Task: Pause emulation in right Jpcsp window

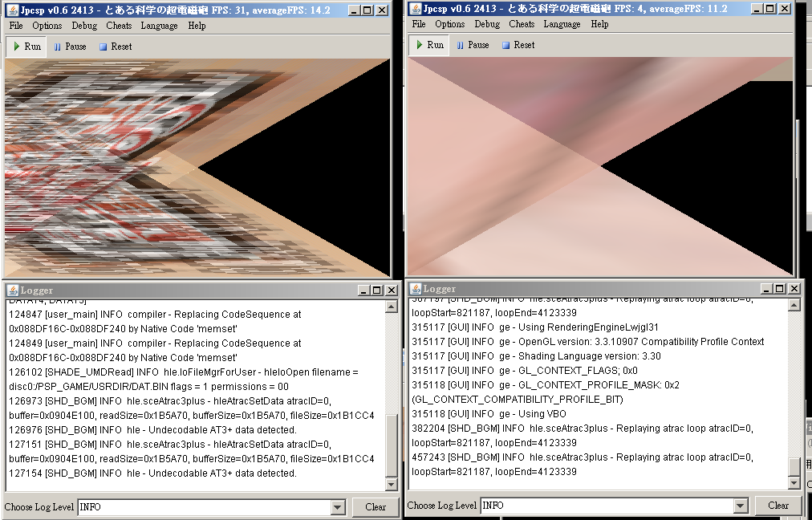Action: [x=473, y=45]
